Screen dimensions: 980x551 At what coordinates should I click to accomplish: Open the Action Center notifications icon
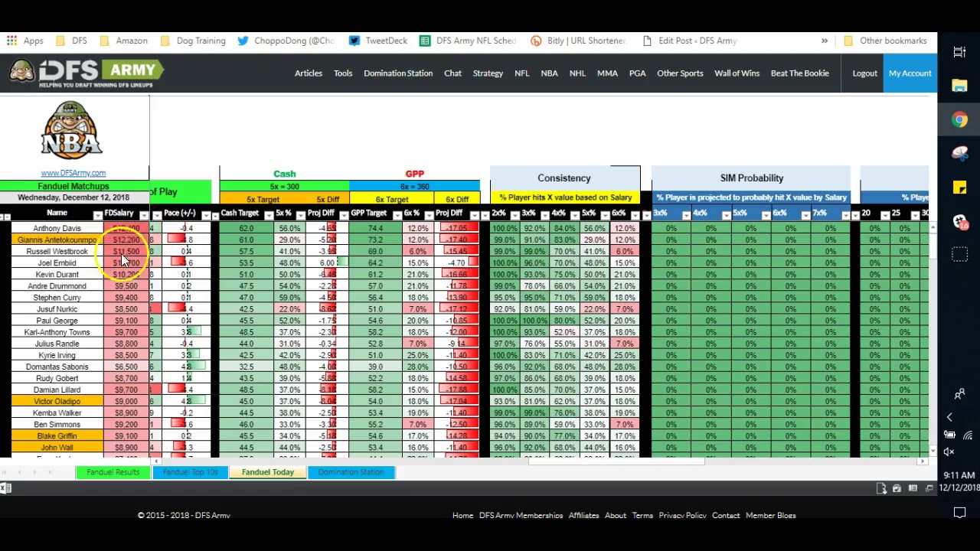click(959, 512)
